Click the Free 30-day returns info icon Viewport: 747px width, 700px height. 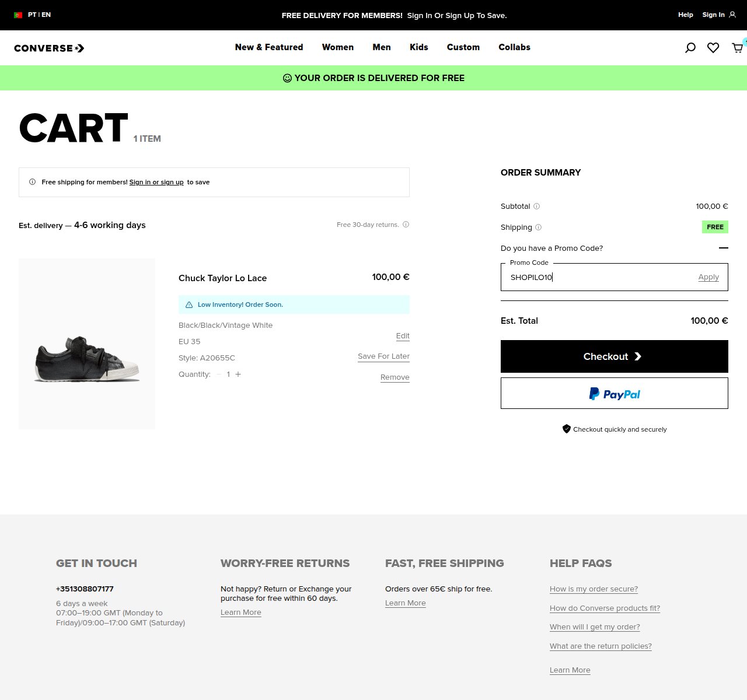406,224
